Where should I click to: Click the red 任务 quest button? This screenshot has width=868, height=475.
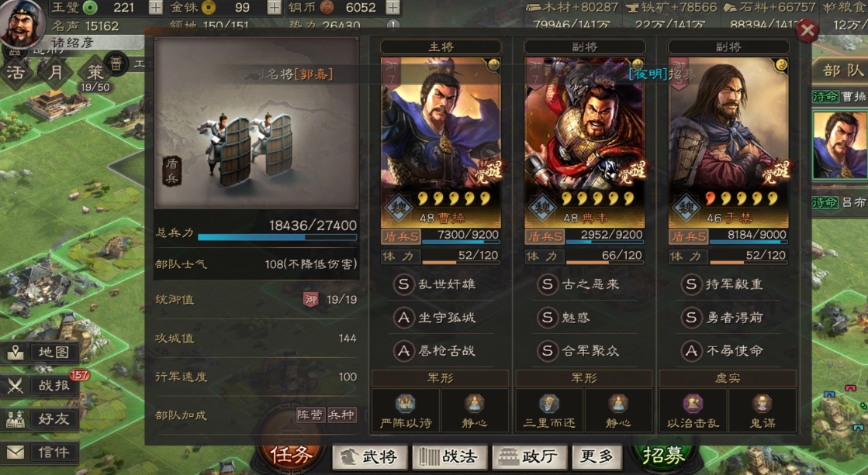(x=291, y=455)
